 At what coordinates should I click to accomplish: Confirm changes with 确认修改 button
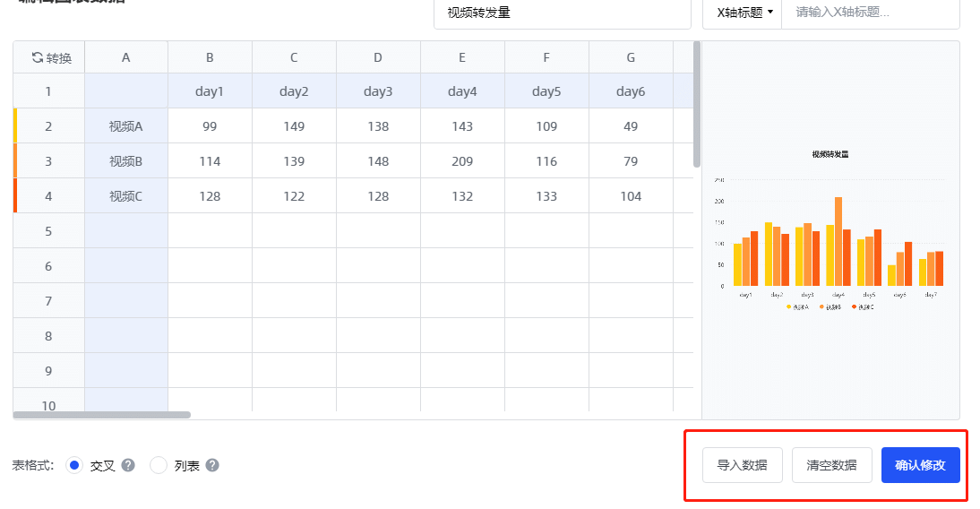(x=920, y=465)
